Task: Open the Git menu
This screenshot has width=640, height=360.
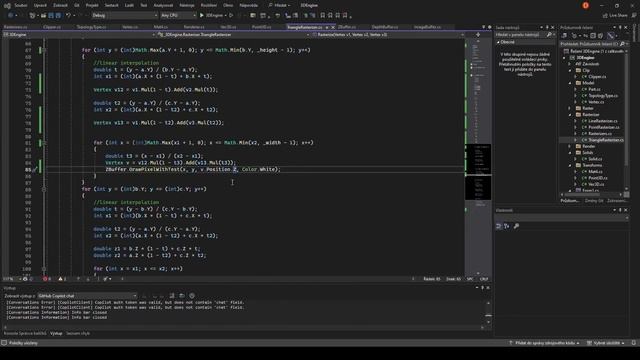Action: pyautogui.click(x=77, y=5)
